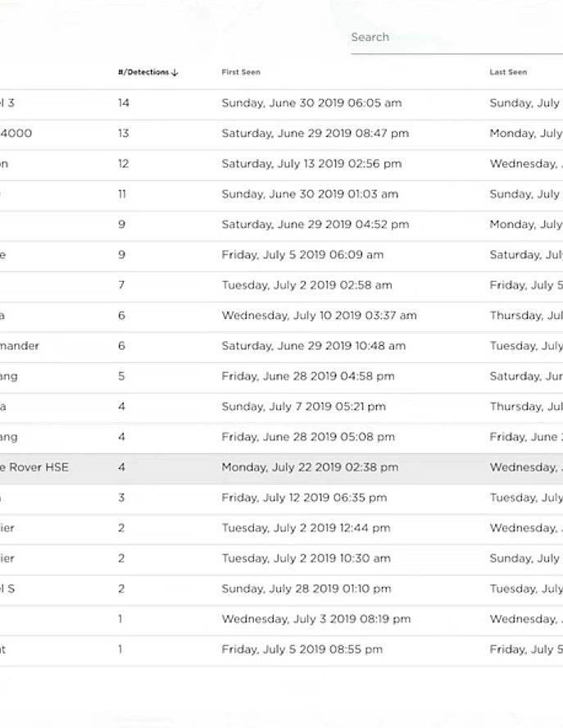563x728 pixels.
Task: Open row first seen July 13 2019
Action: click(281, 164)
